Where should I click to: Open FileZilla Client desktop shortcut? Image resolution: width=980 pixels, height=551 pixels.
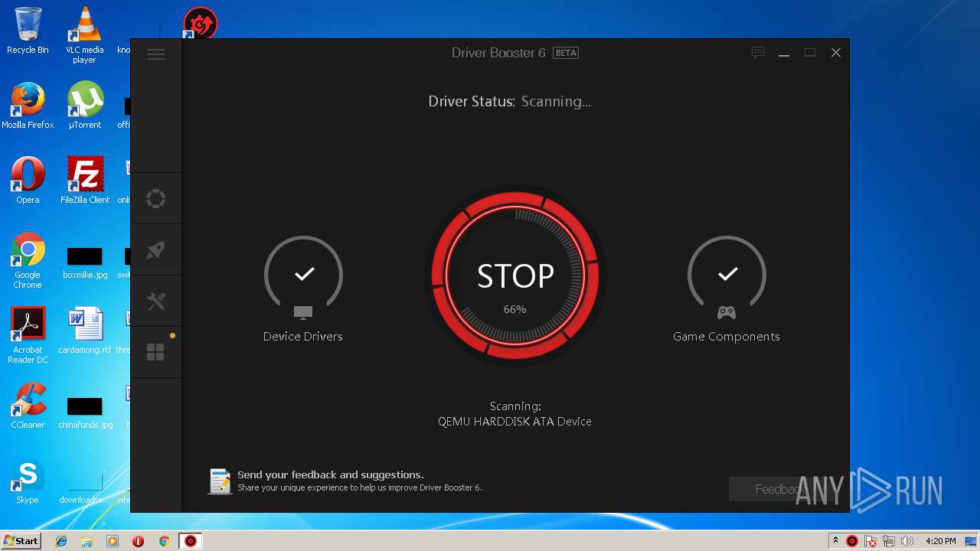tap(84, 181)
